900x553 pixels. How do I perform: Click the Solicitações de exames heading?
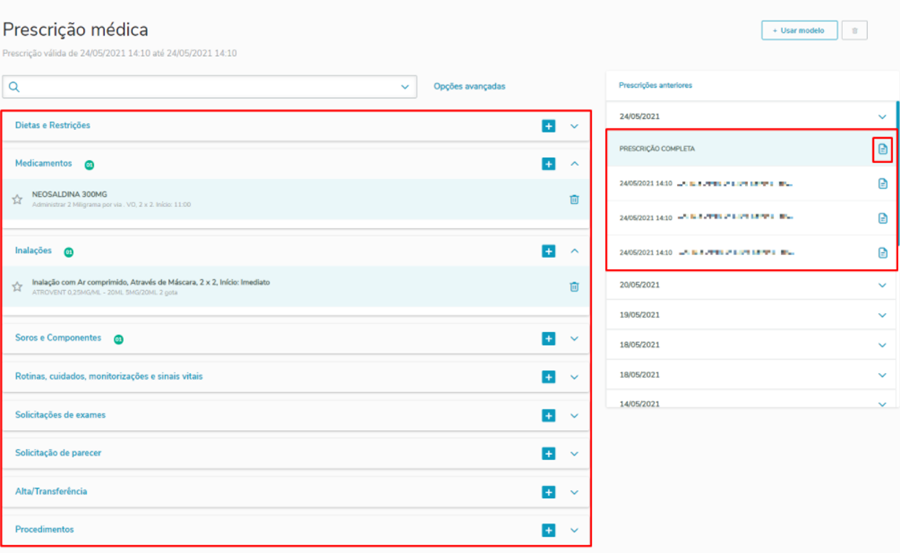60,415
